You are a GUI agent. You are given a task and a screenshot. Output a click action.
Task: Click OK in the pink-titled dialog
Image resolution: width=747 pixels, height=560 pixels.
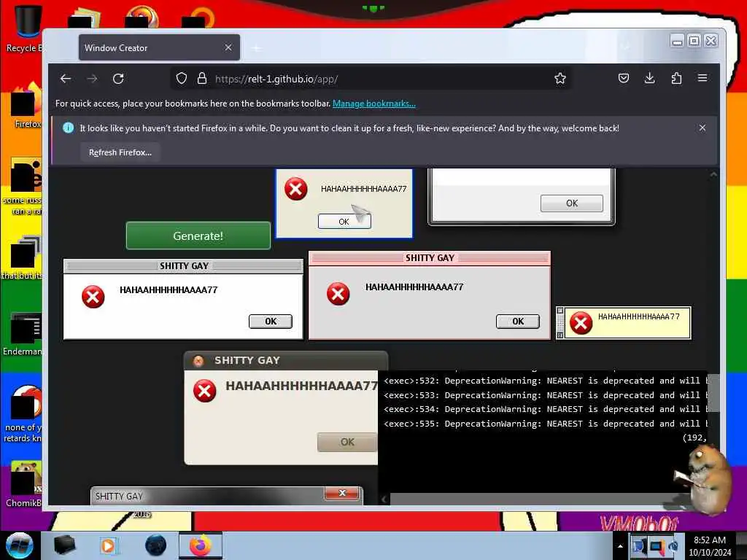[x=518, y=322]
